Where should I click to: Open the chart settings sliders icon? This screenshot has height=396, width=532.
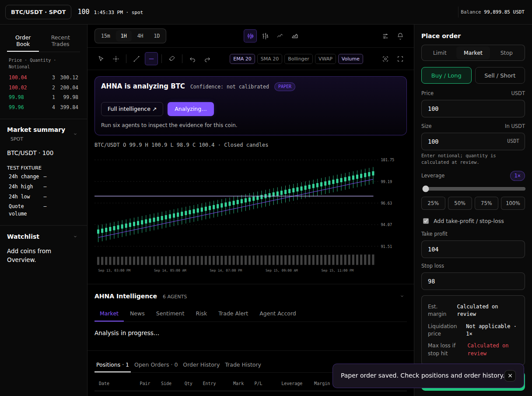[385, 36]
